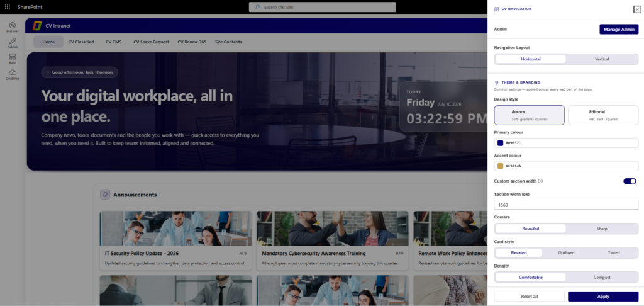Click the Section width (px) field
This screenshot has height=306, width=644.
pos(567,205)
